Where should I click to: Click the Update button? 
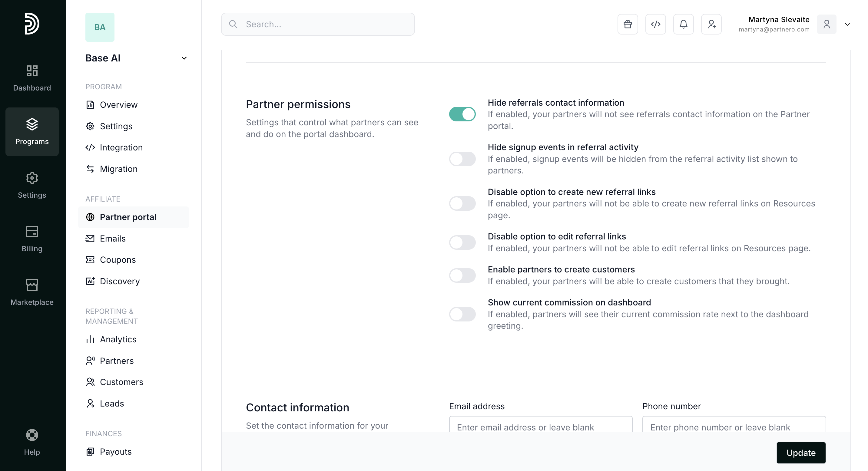point(801,453)
